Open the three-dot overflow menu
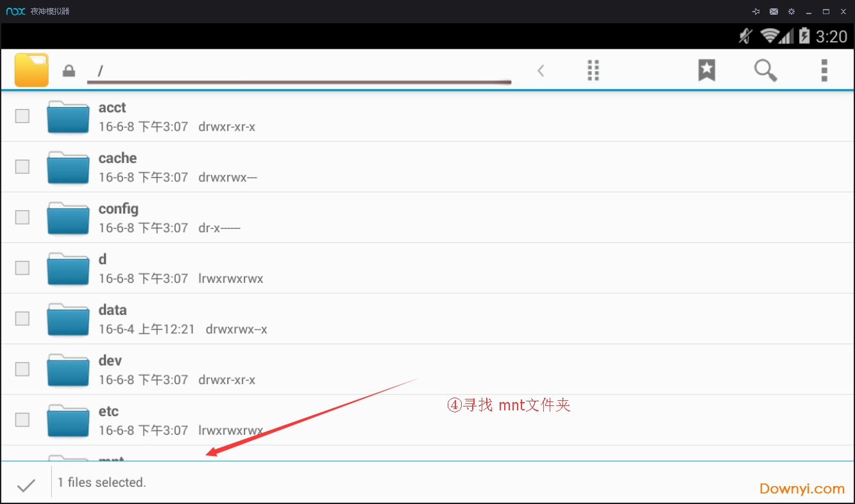Screen dimensions: 855x504 tap(824, 71)
